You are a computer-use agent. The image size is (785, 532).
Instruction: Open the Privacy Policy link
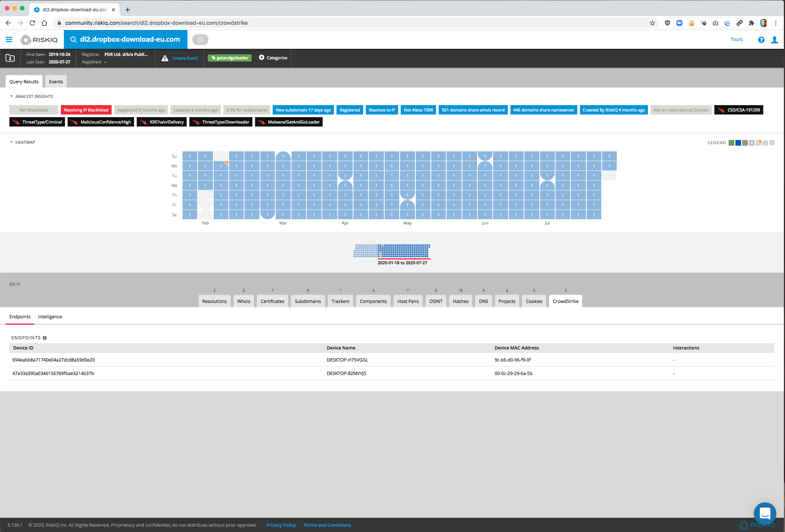[x=281, y=525]
